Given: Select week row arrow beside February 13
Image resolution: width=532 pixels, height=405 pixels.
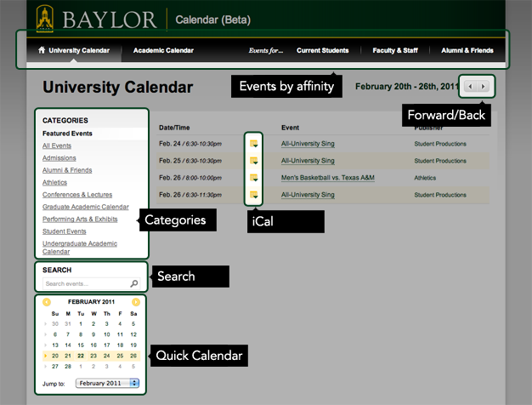Looking at the screenshot, I should click(x=45, y=345).
